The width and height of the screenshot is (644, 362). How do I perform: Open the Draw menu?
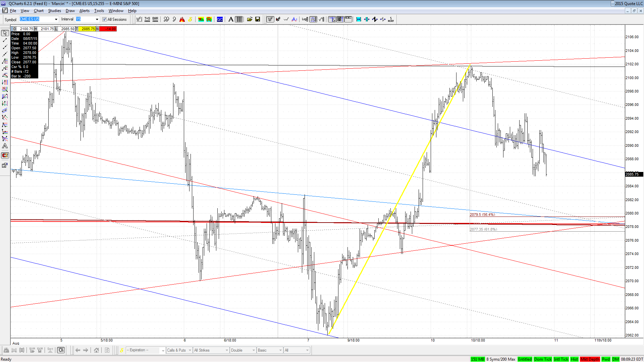pyautogui.click(x=70, y=11)
